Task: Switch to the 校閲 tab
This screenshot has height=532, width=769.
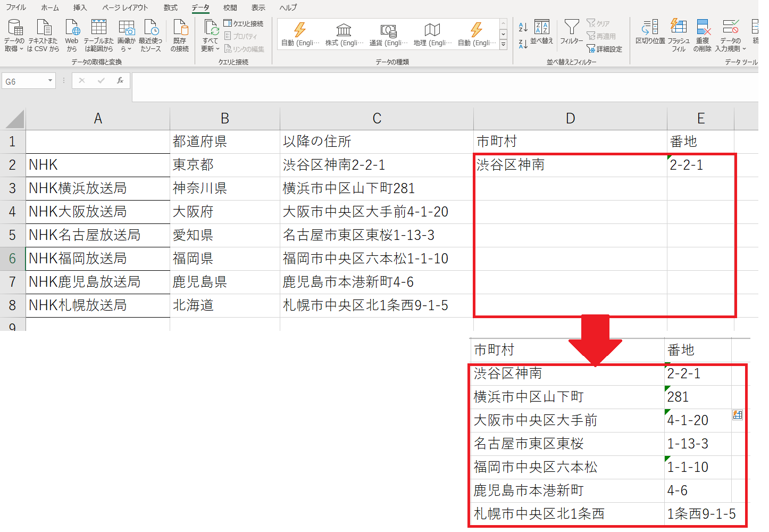Action: (x=230, y=7)
